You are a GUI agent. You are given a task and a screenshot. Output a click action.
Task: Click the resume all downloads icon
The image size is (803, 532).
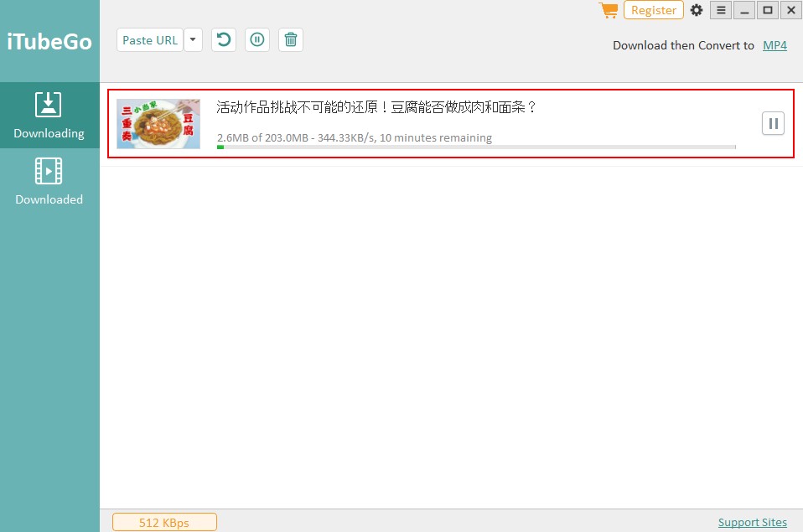coord(224,40)
